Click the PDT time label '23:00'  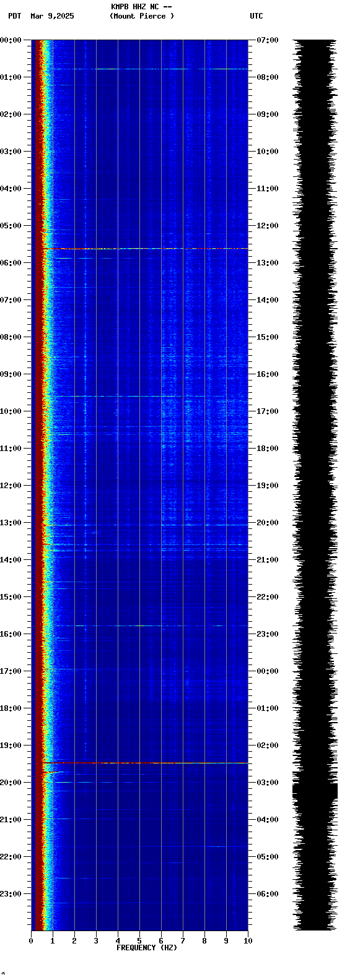coord(11,894)
